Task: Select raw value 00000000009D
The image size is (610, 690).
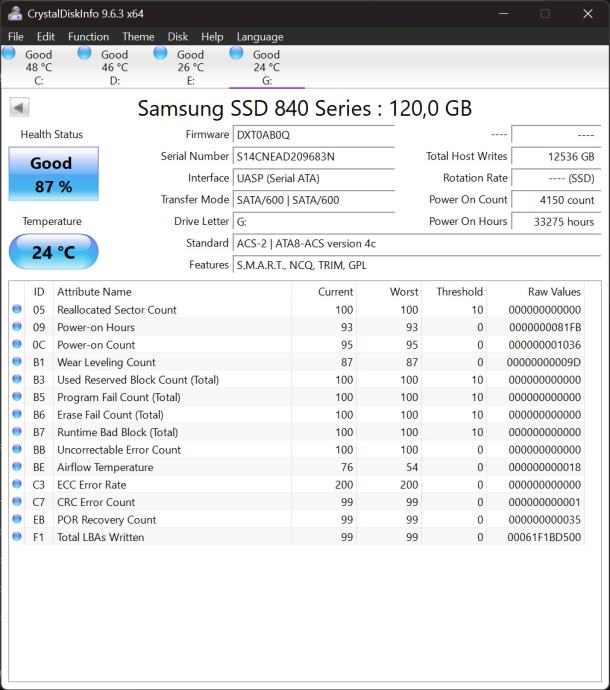Action: [544, 362]
